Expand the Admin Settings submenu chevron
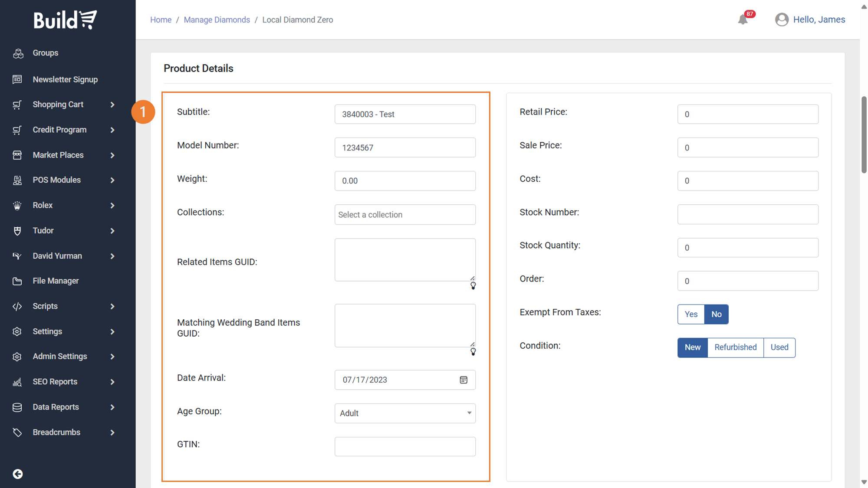The image size is (868, 488). (x=112, y=357)
